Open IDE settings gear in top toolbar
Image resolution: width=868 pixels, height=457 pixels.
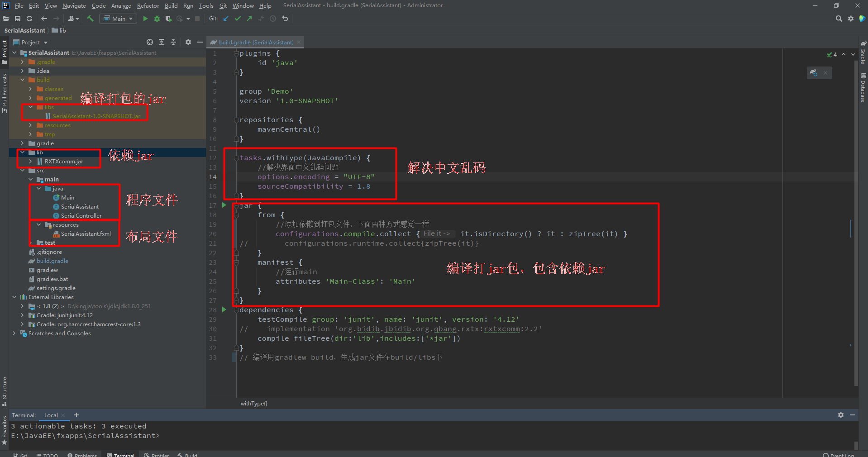tap(851, 19)
